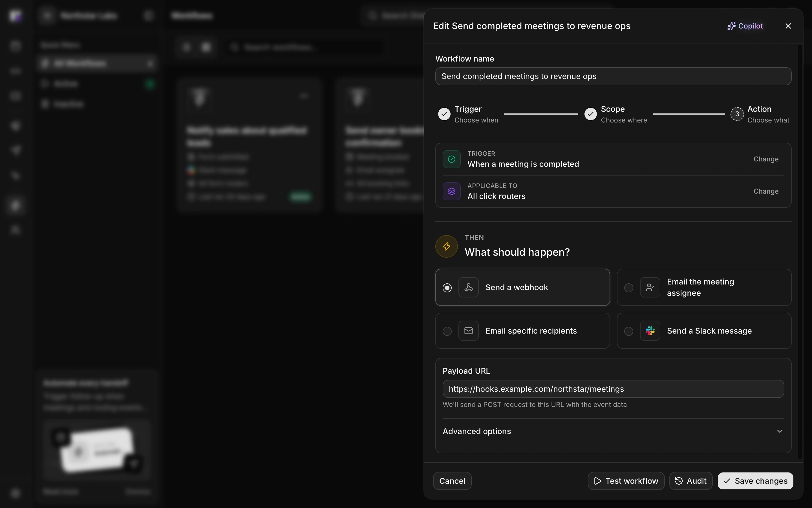Edit the Payload URL field
This screenshot has height=508, width=812.
[x=613, y=389]
